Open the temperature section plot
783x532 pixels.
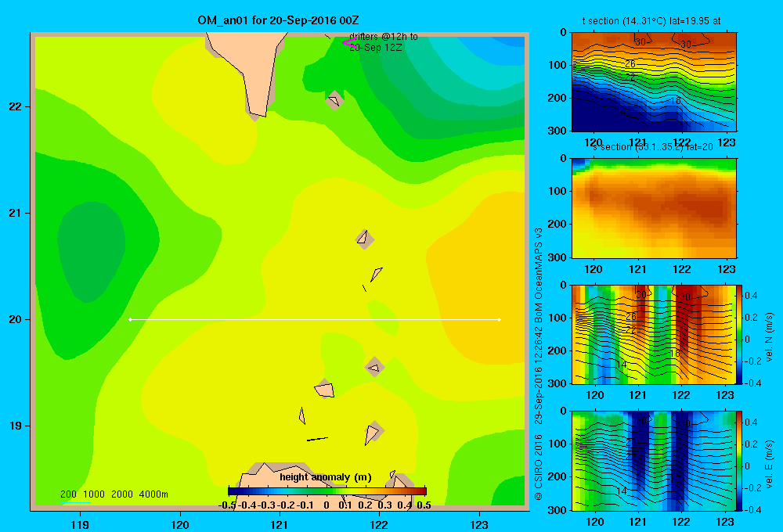click(x=654, y=81)
